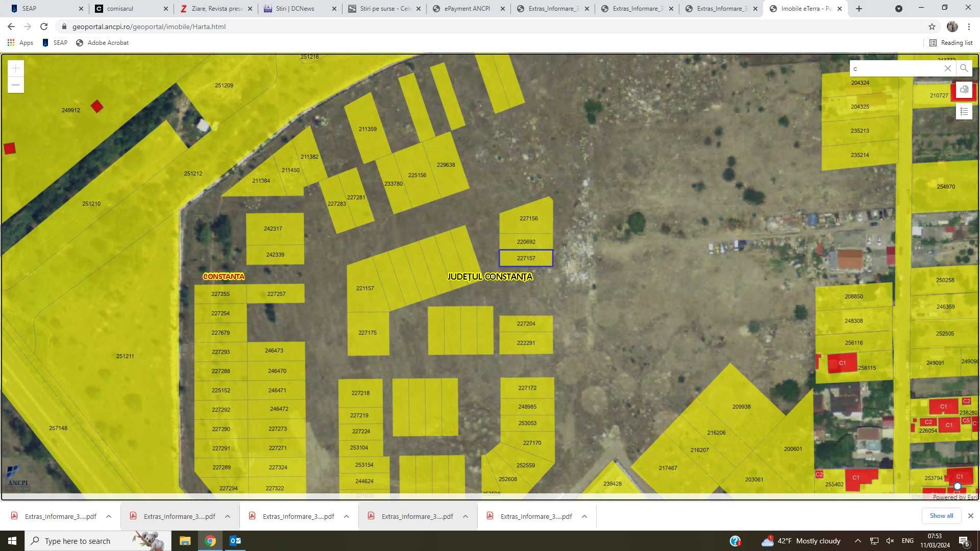This screenshot has height=551, width=980.
Task: Switch to the Ziare, Revista presei tab
Action: tap(216, 9)
